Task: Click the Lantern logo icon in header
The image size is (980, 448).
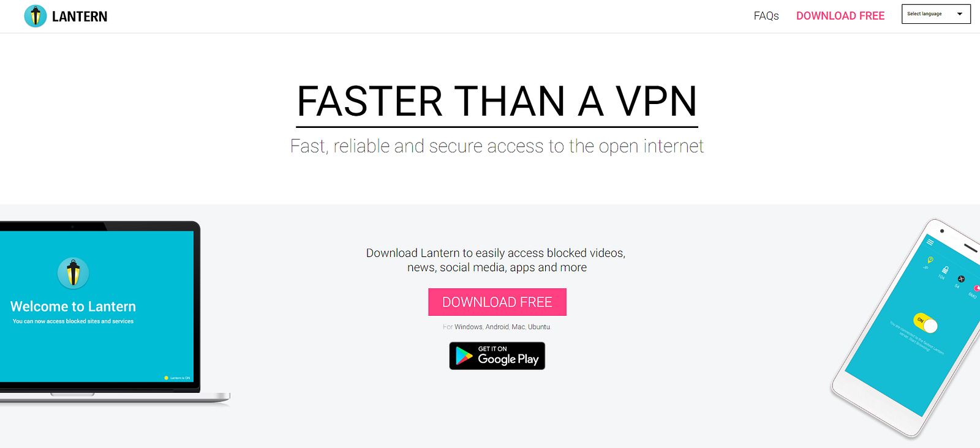Action: tap(36, 16)
